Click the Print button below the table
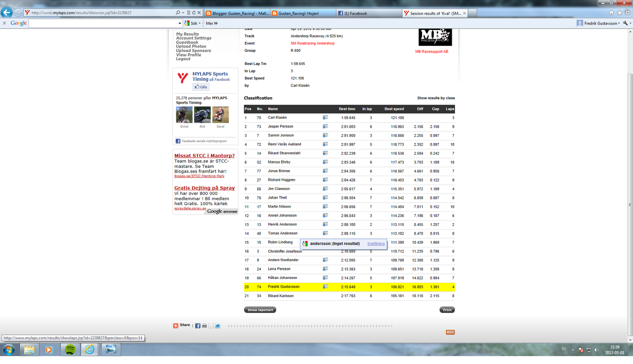The width and height of the screenshot is (633, 364). pos(447,310)
